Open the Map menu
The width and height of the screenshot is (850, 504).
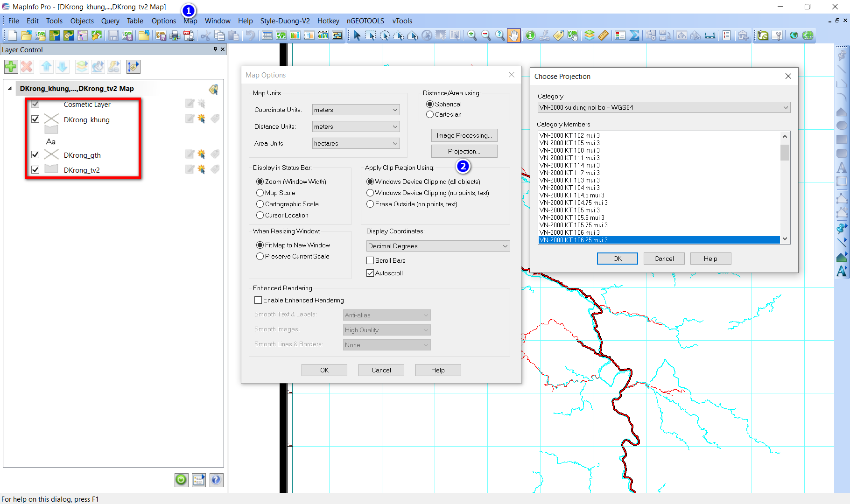tap(190, 21)
